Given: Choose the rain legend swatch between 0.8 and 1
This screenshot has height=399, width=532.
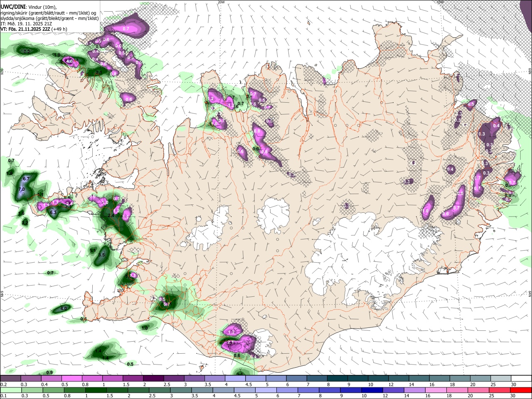Looking at the screenshot, I should (74, 390).
